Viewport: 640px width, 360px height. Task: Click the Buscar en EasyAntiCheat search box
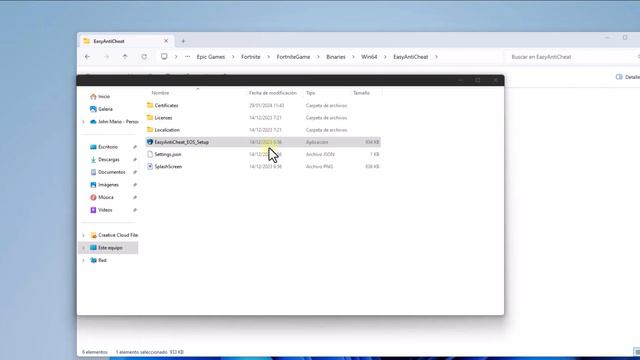click(571, 57)
